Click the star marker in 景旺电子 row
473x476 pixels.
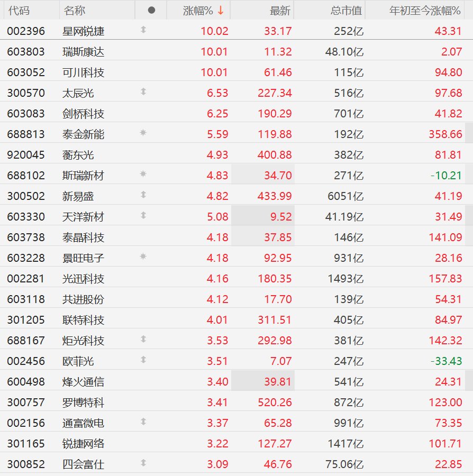tap(143, 257)
